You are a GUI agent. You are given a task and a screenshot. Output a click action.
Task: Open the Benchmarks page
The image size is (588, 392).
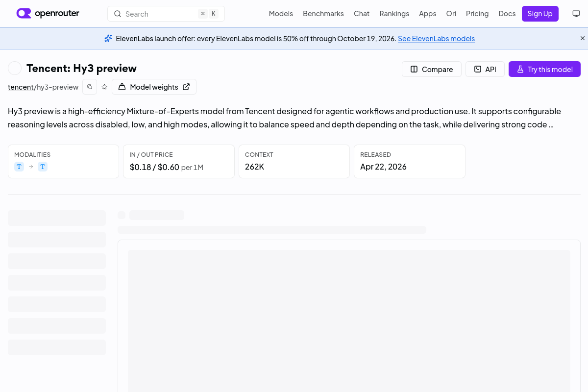pos(323,14)
